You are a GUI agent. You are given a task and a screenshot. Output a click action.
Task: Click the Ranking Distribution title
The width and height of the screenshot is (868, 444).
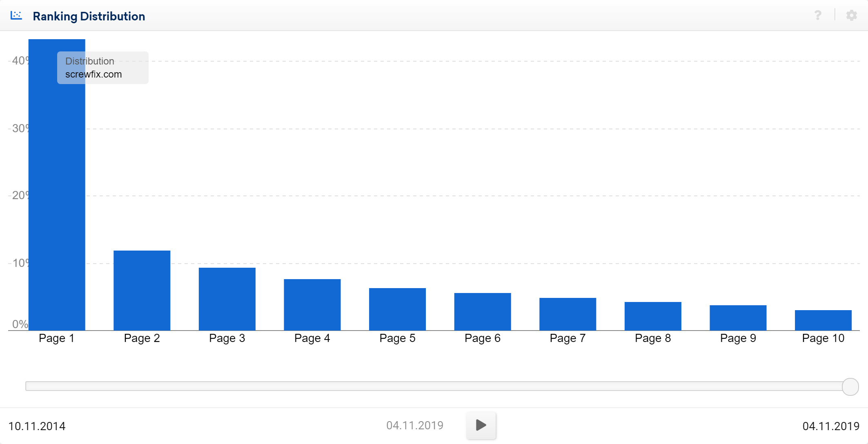89,16
